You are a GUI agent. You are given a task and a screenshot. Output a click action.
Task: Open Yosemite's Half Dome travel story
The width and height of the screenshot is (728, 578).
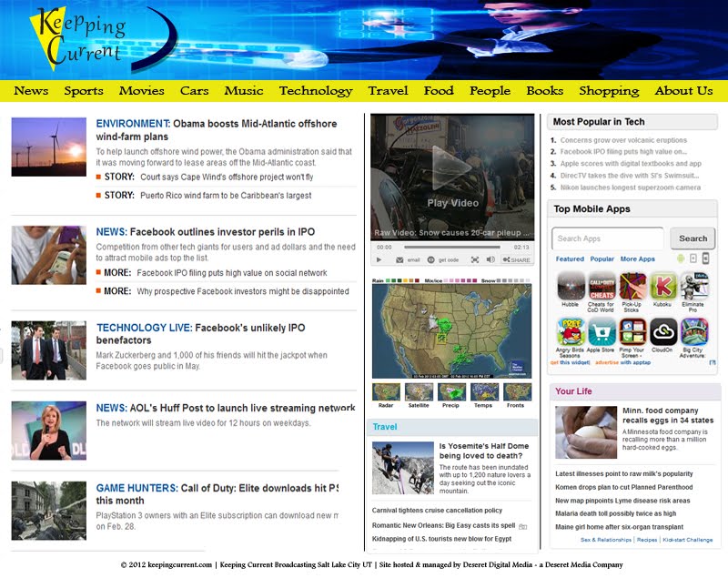(x=484, y=451)
